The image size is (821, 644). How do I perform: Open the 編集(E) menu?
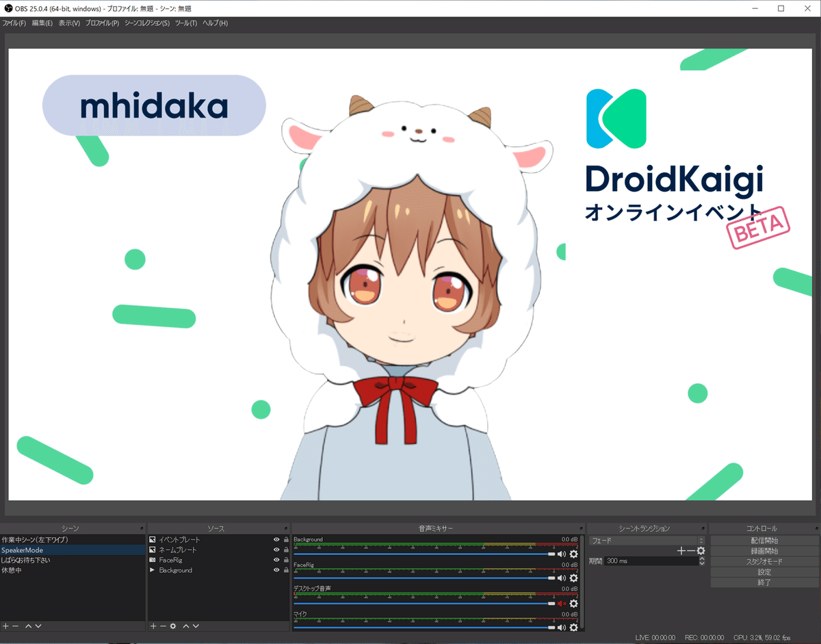click(x=42, y=23)
